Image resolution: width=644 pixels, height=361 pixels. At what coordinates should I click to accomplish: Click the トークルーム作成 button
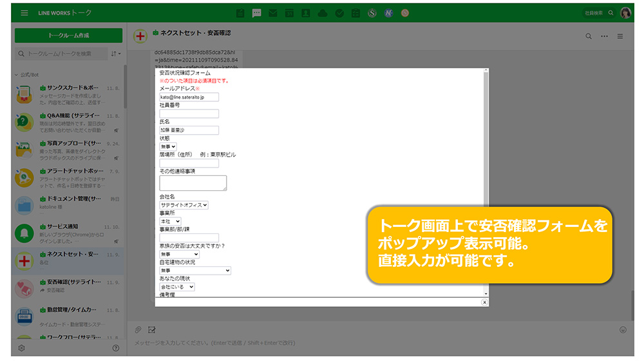pyautogui.click(x=69, y=35)
